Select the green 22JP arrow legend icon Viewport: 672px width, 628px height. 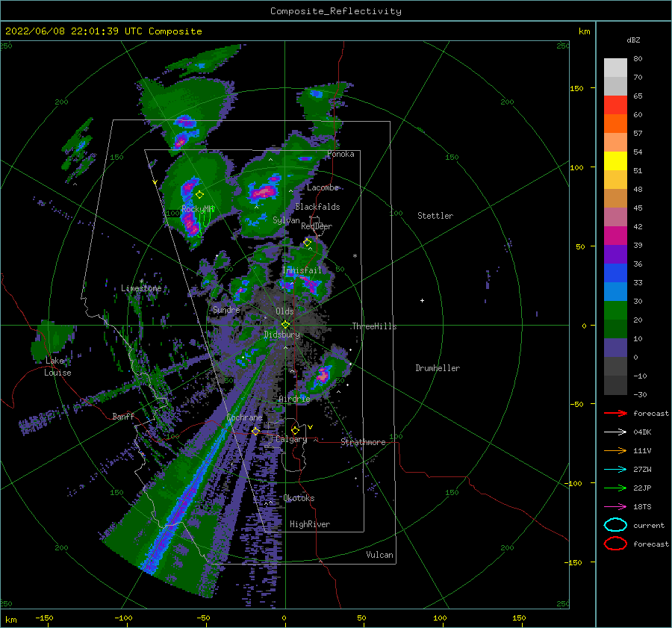point(615,488)
